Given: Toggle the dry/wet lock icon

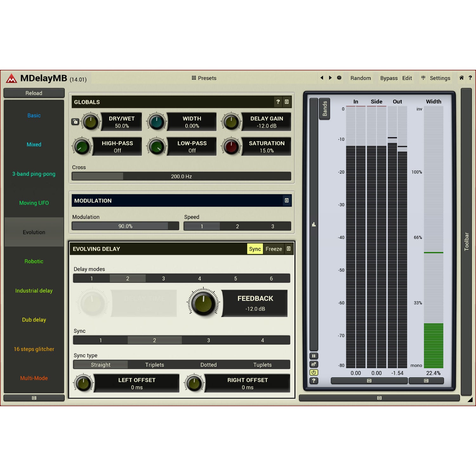Looking at the screenshot, I should [x=75, y=122].
